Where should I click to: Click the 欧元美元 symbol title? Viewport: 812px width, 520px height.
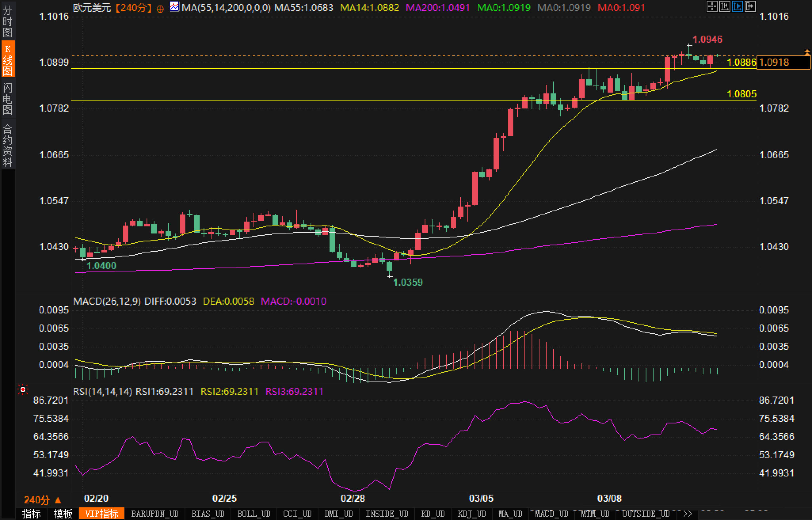pyautogui.click(x=92, y=8)
